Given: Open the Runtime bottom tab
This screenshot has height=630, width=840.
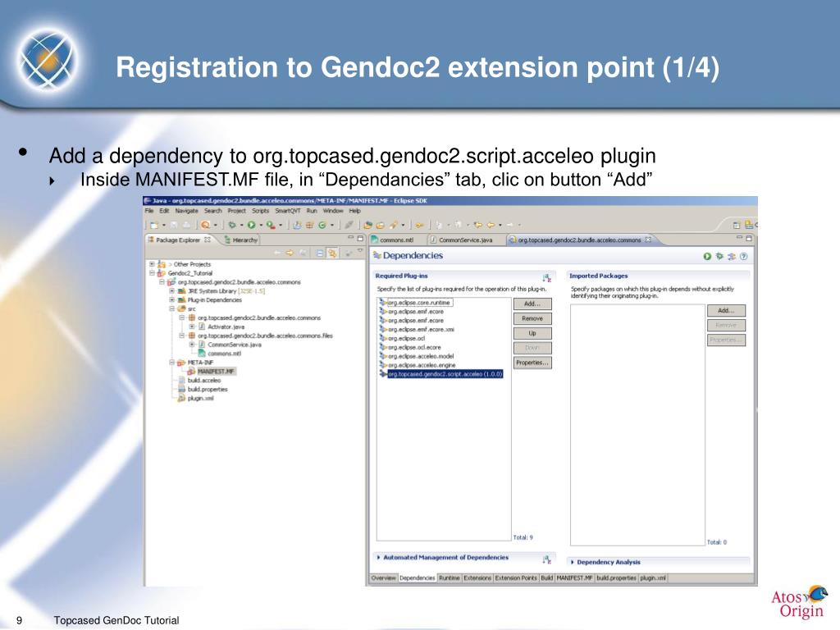Looking at the screenshot, I should (449, 578).
